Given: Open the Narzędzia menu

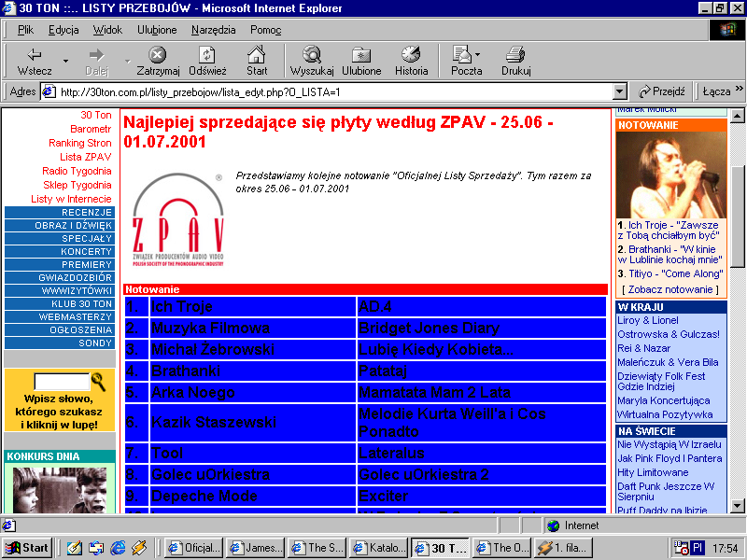Looking at the screenshot, I should pos(213,30).
